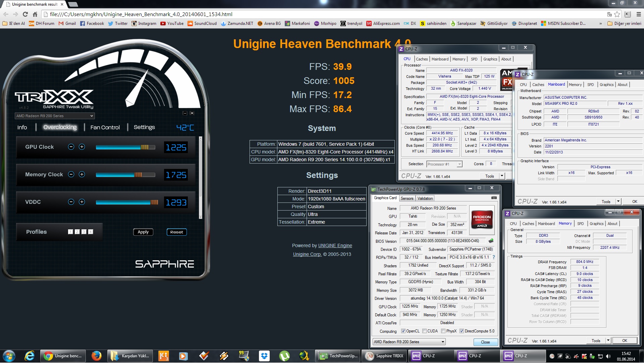Viewport: 644px width, 364px height.
Task: Bookmark this page with star icon
Action: (617, 14)
